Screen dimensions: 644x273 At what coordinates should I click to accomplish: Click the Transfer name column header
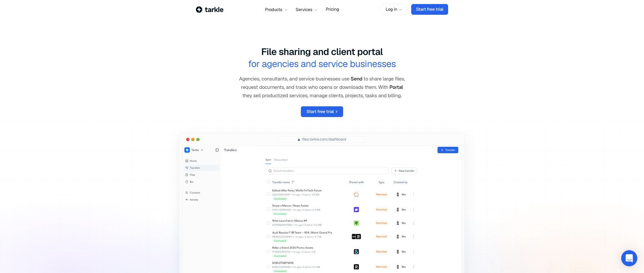pos(281,182)
